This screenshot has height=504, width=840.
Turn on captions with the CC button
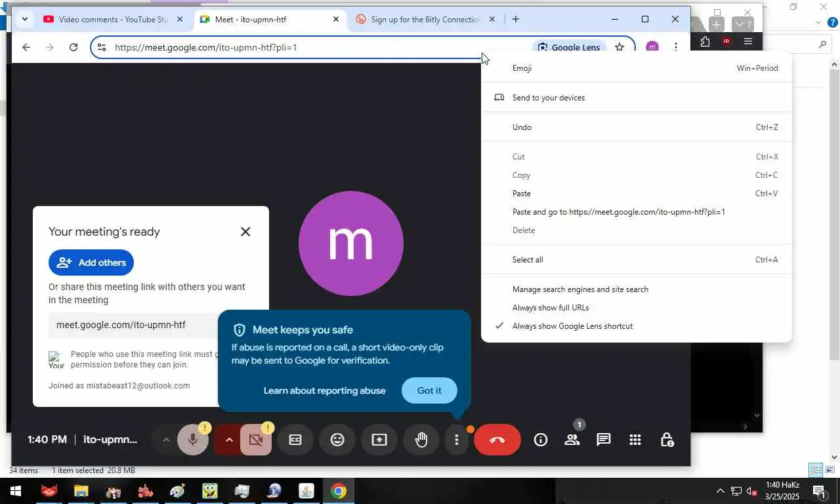click(x=295, y=440)
